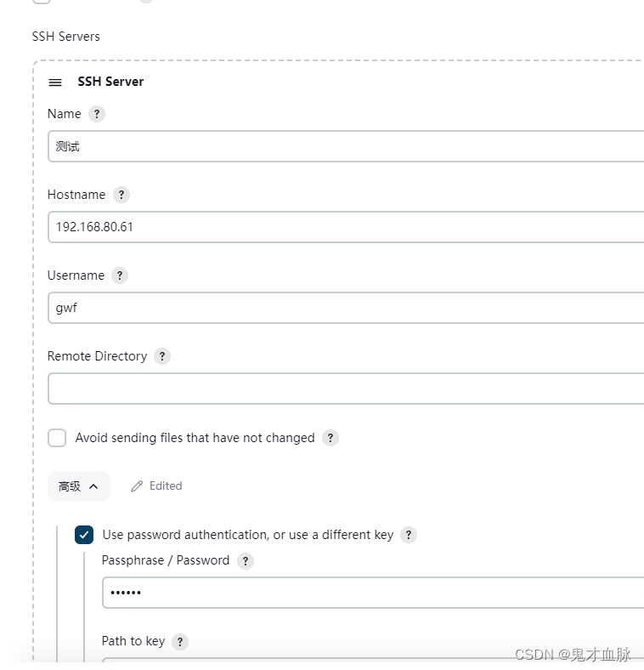Image resolution: width=644 pixels, height=670 pixels.
Task: Open help for Avoid sending files option
Action: click(330, 438)
